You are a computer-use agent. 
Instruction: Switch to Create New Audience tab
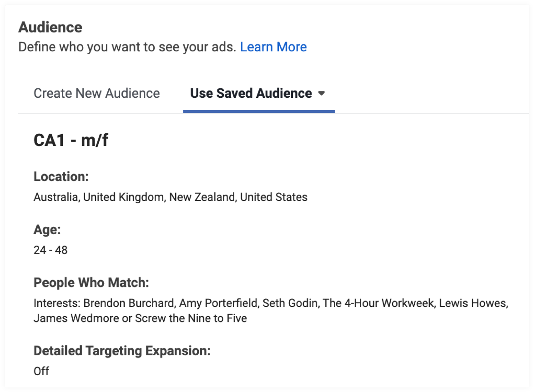(96, 93)
